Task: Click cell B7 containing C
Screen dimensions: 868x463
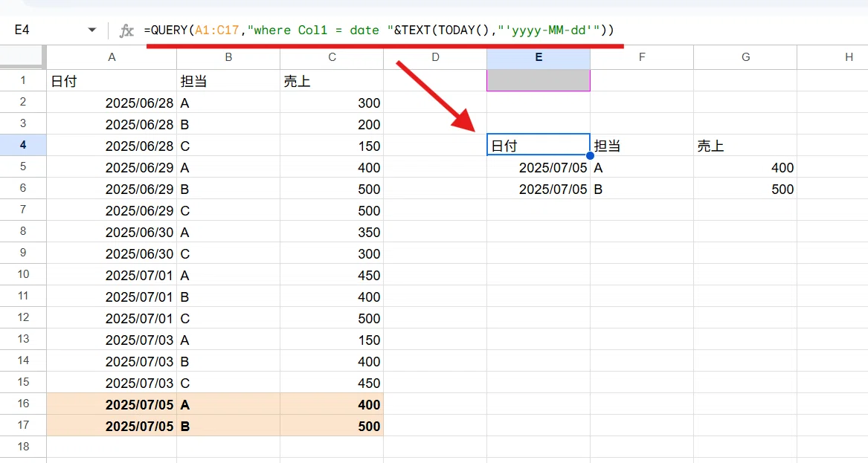Action: pos(228,210)
